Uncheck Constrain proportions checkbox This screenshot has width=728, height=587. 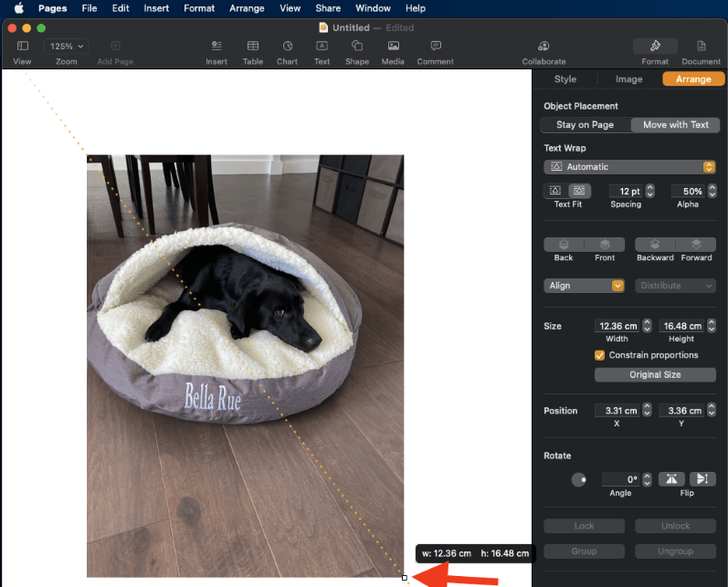pos(600,355)
